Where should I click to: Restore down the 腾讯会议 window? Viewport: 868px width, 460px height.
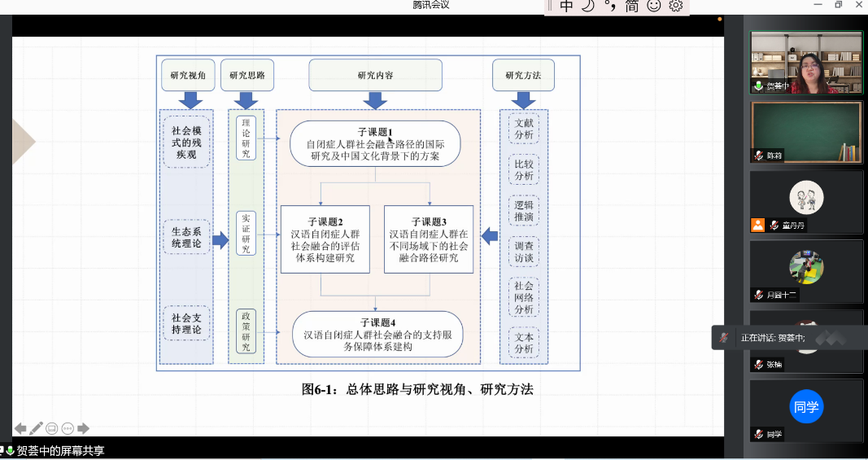point(838,5)
